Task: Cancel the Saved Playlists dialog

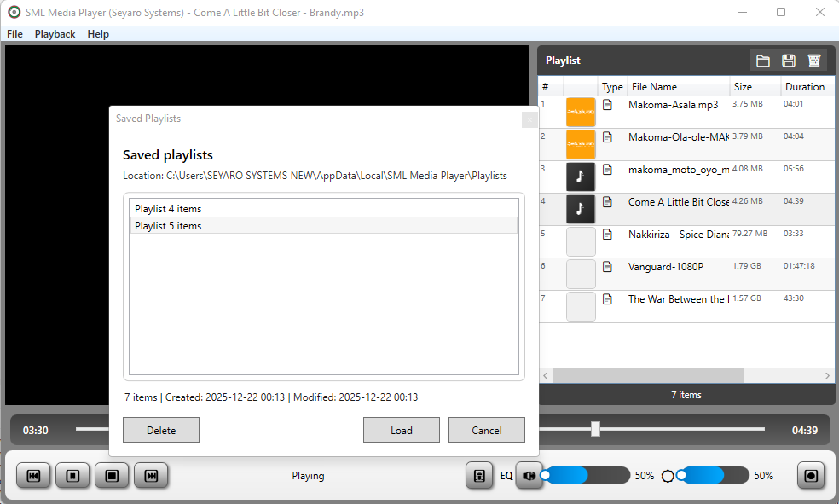Action: pos(486,430)
